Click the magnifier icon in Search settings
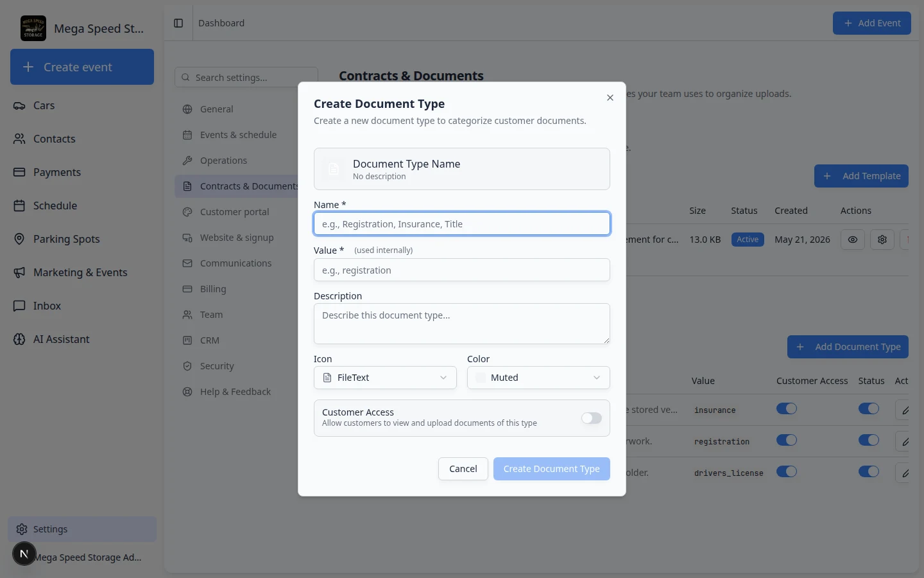924x578 pixels. point(185,78)
